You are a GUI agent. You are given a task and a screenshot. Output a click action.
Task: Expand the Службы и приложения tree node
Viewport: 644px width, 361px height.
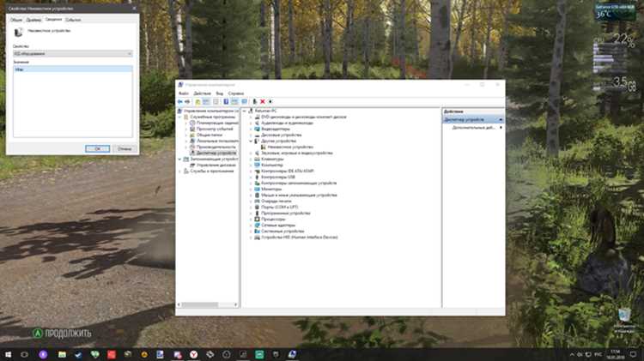pos(180,171)
